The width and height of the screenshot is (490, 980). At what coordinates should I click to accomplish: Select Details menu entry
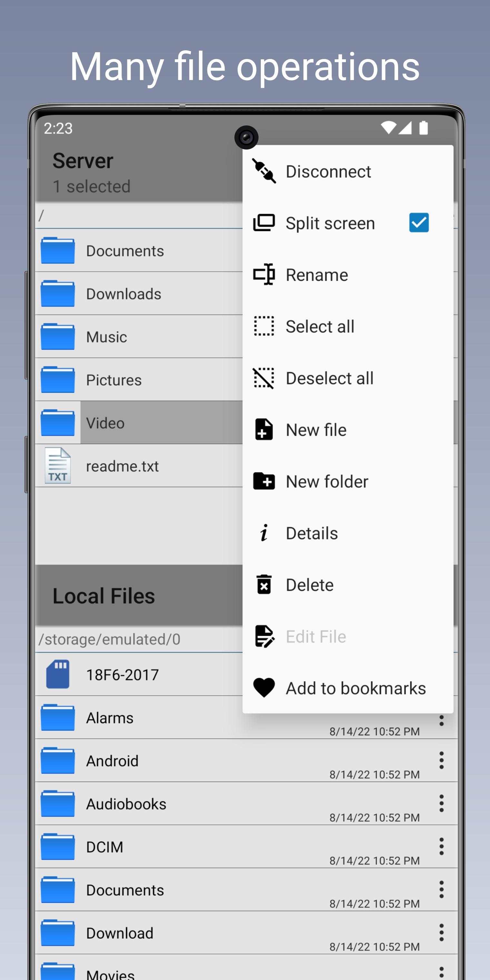tap(348, 533)
